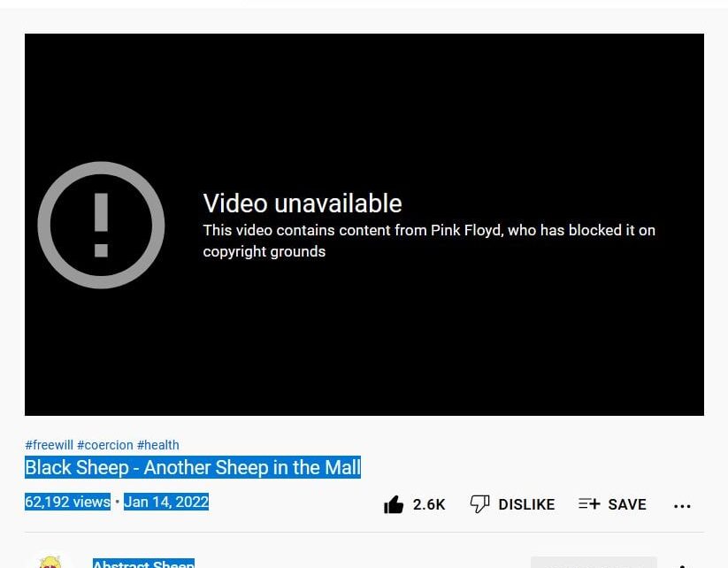728x568 pixels.
Task: Click the title Black Sheep - Another Sheep in the Mall
Action: (x=193, y=467)
